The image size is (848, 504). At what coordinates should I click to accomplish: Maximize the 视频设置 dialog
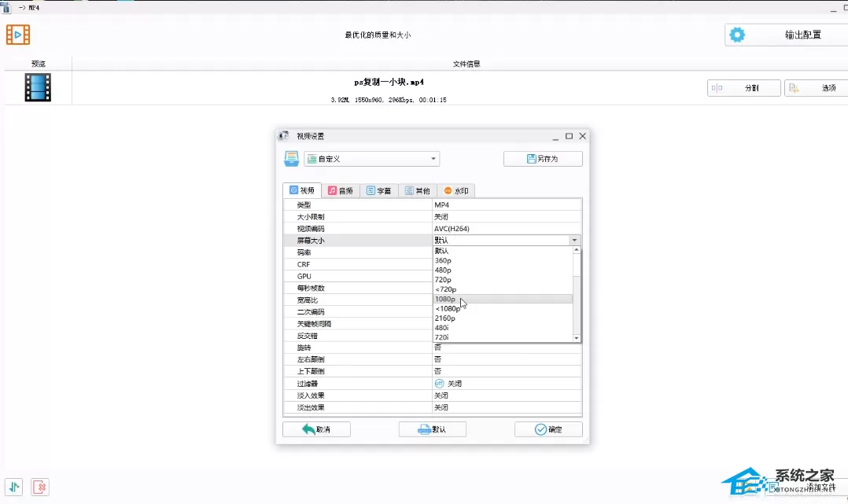[569, 136]
